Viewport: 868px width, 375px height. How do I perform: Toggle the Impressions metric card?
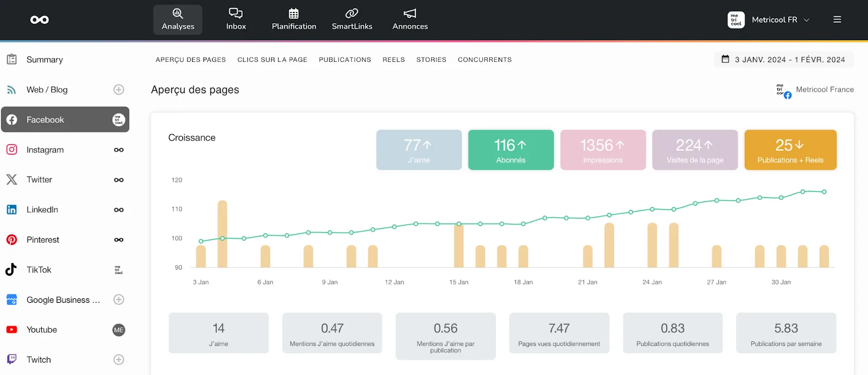pos(603,150)
